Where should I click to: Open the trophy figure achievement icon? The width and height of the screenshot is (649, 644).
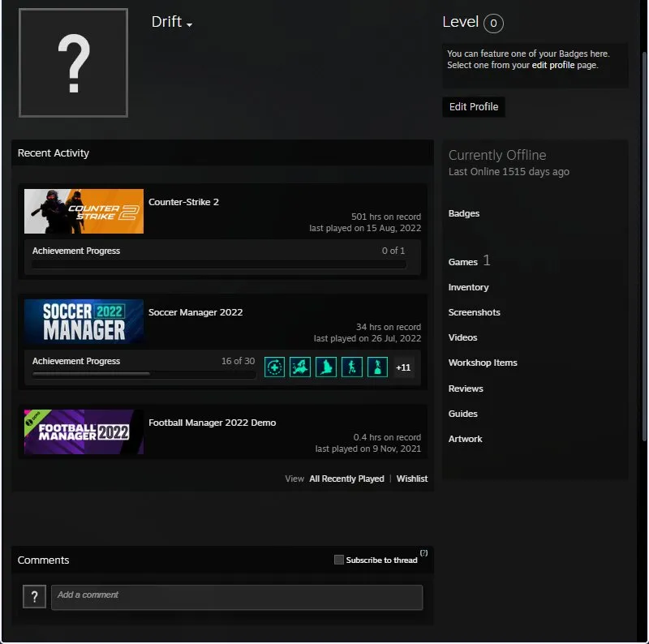tap(377, 367)
